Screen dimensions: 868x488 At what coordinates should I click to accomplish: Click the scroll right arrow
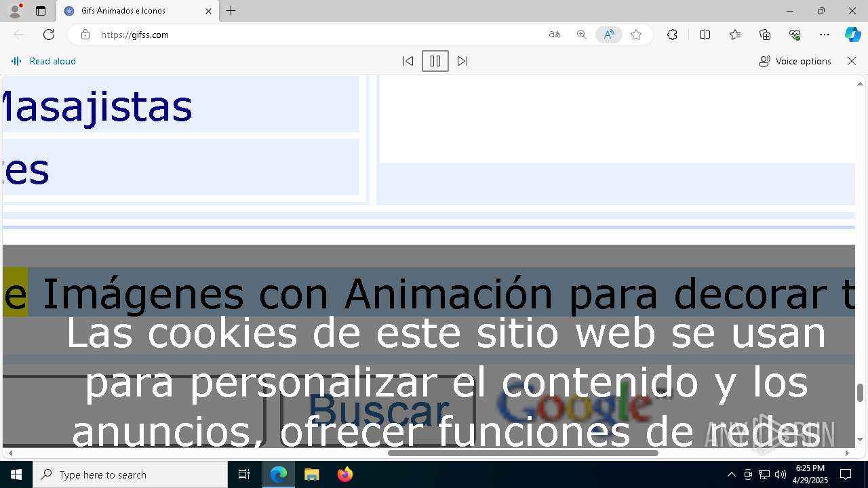coord(847,453)
